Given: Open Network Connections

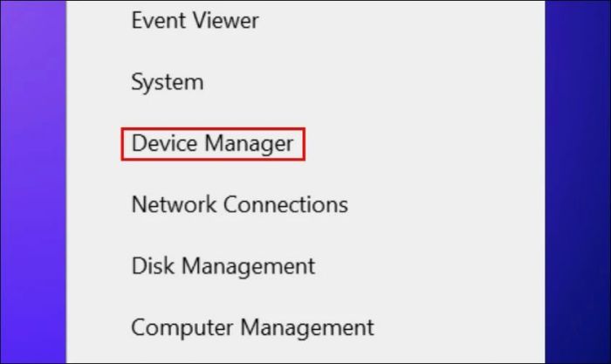Looking at the screenshot, I should [x=239, y=205].
